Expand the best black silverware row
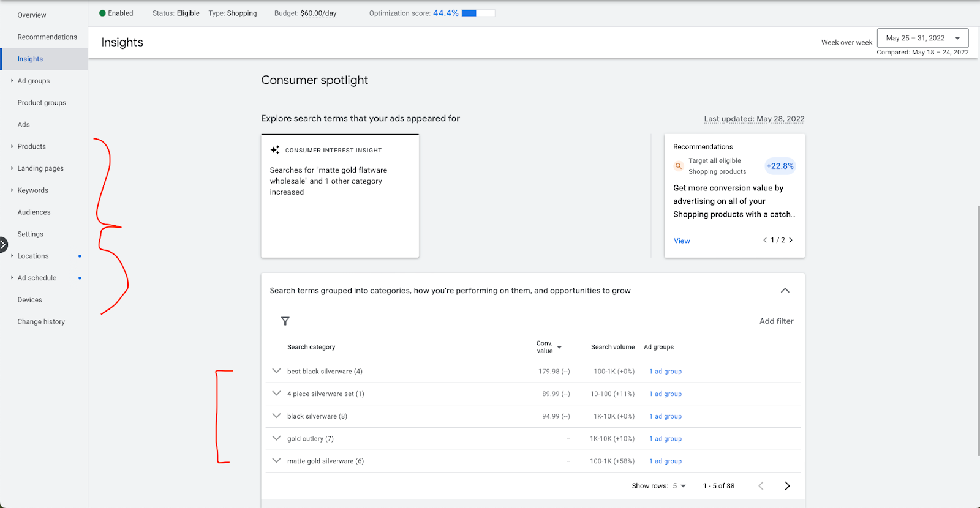Image resolution: width=980 pixels, height=508 pixels. (277, 371)
